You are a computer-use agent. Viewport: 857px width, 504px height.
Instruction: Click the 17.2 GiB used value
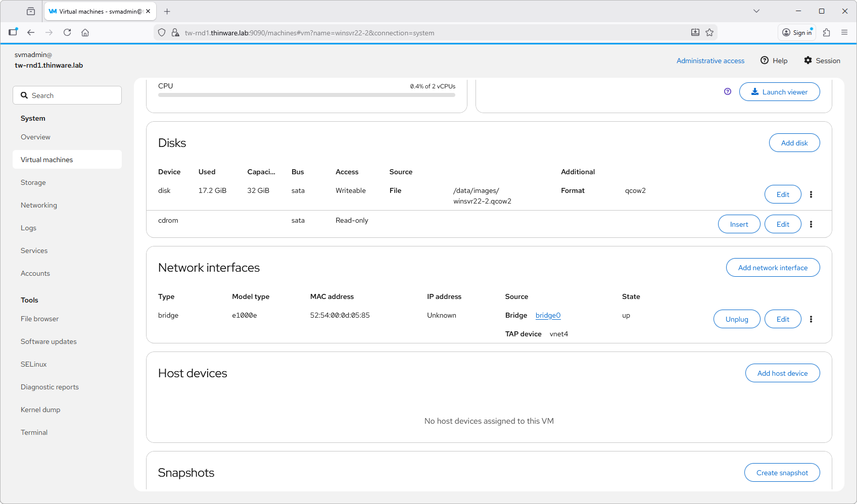(x=212, y=190)
